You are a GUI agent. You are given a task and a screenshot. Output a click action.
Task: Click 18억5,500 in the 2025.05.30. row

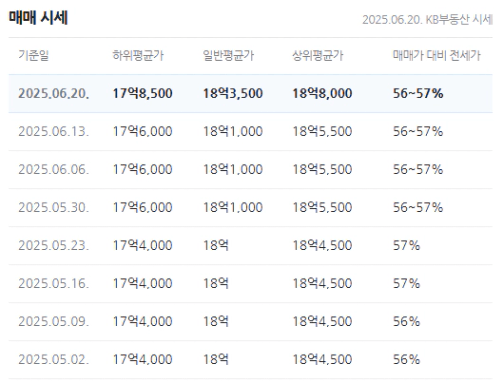click(x=322, y=207)
